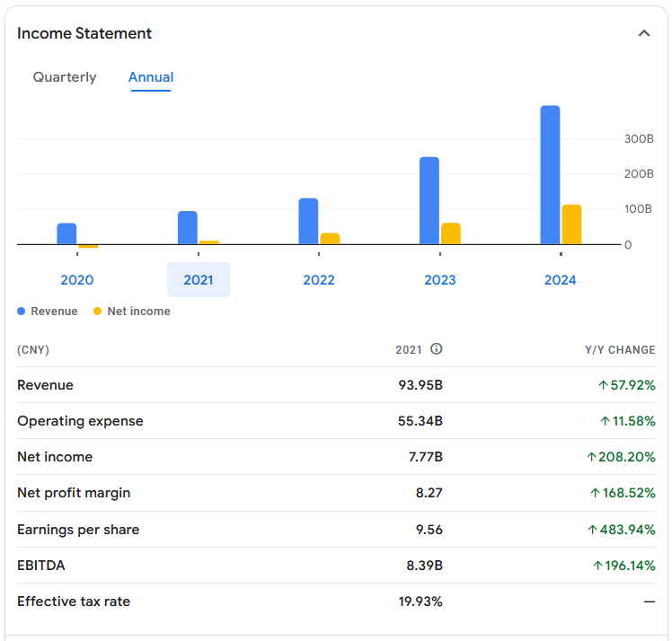This screenshot has height=641, width=672.
Task: Click the 2022 blue revenue bar
Action: click(308, 221)
